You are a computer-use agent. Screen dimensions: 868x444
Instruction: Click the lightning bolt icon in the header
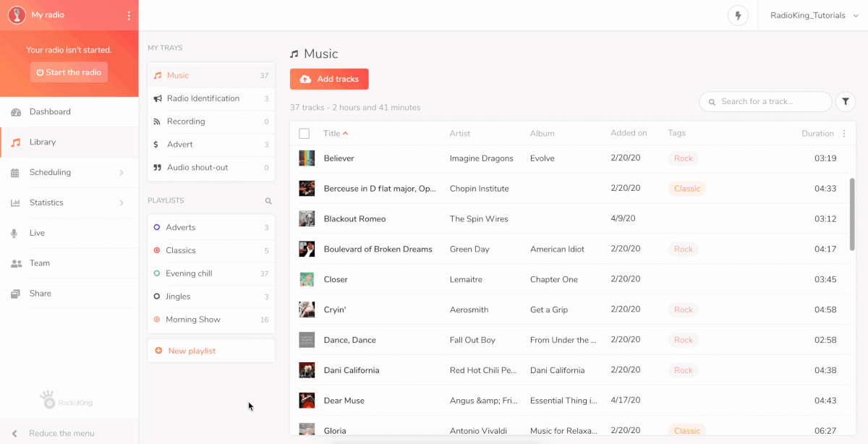pos(738,15)
